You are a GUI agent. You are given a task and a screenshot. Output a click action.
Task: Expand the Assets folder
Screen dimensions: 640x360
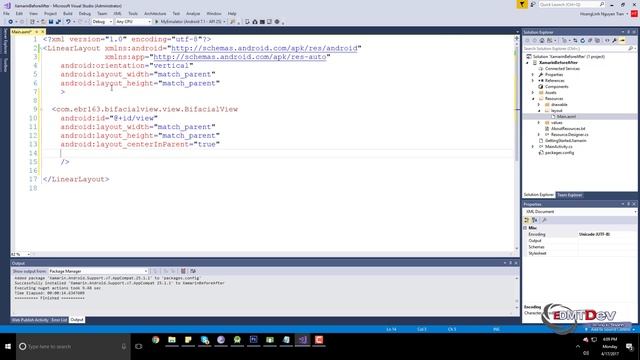tap(533, 93)
